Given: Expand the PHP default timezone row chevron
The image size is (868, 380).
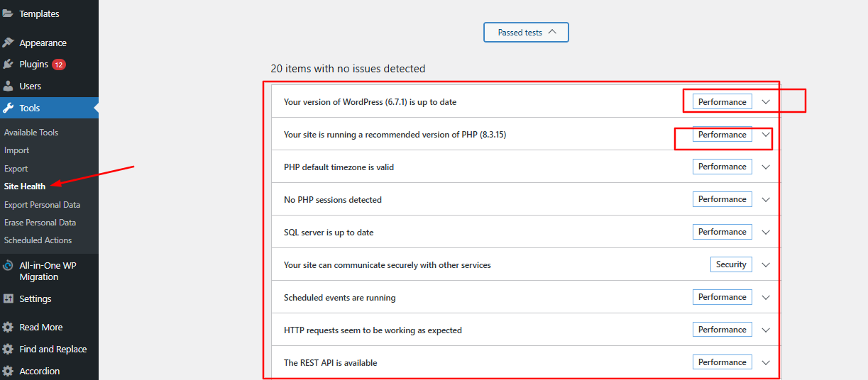Looking at the screenshot, I should pyautogui.click(x=766, y=167).
